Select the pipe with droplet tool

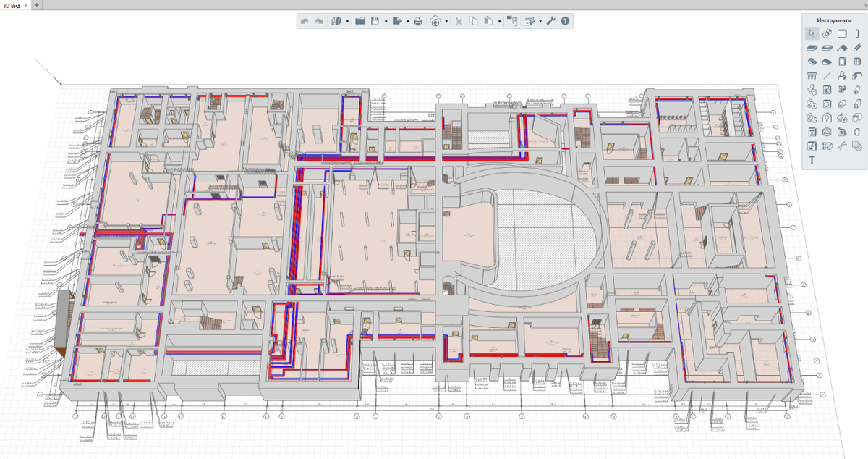812,103
